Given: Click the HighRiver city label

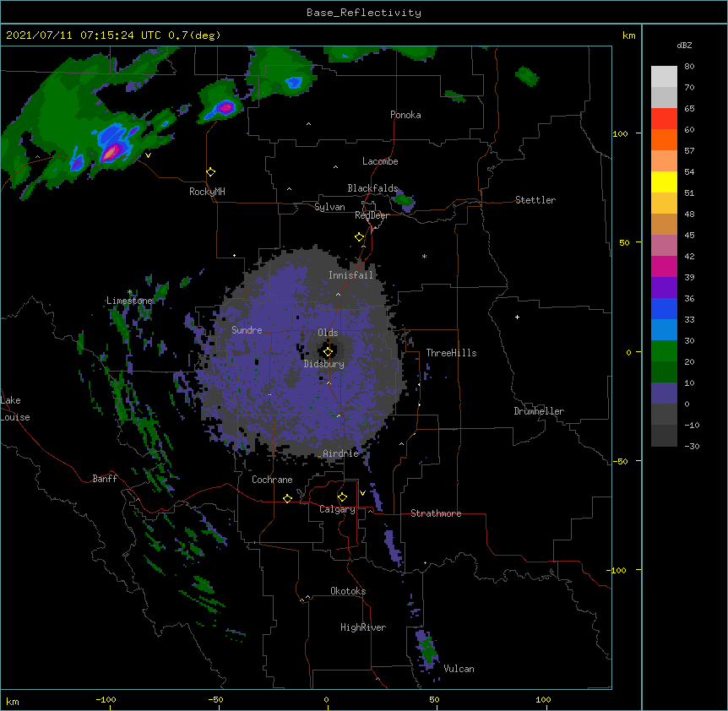Looking at the screenshot, I should 363,627.
